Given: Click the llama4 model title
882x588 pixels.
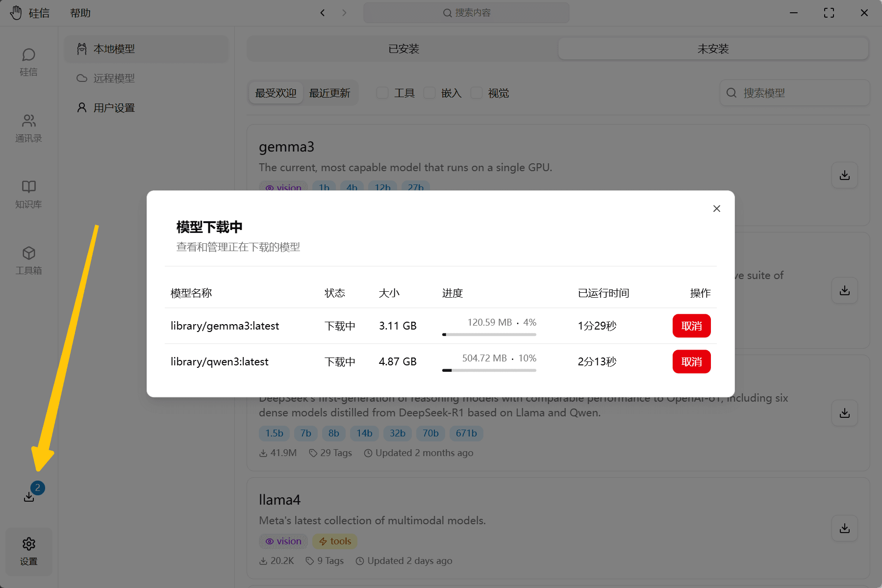Looking at the screenshot, I should 279,500.
